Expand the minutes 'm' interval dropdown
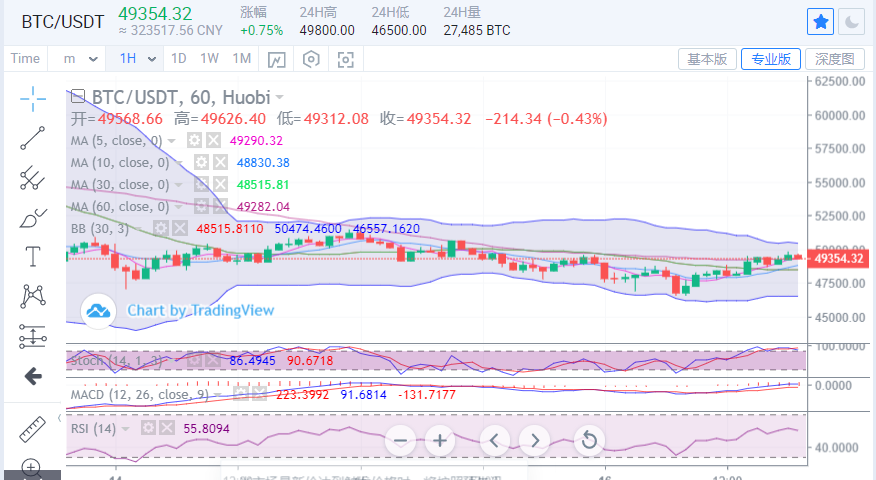This screenshot has width=876, height=480. point(80,59)
